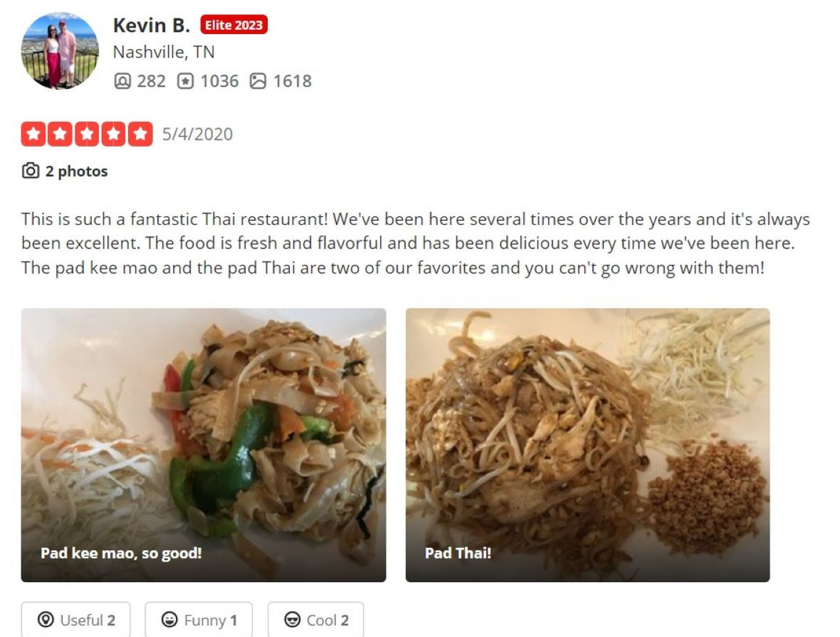Open the 2 photos link
The image size is (840, 637).
[76, 172]
